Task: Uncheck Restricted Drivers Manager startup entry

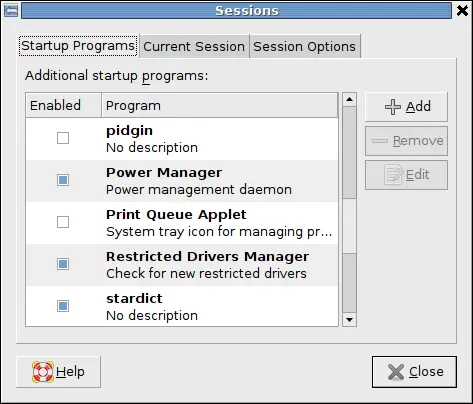Action: point(63,264)
